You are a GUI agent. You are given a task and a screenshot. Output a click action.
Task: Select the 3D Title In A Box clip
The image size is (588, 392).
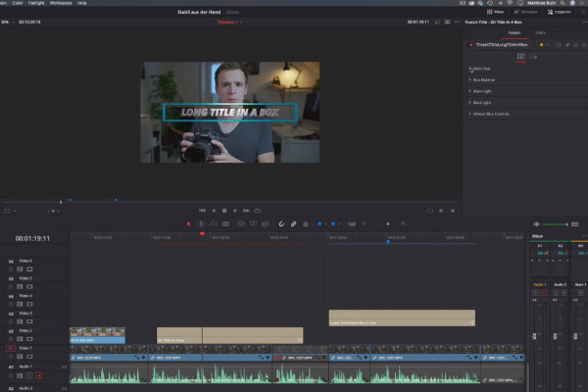[x=230, y=335]
